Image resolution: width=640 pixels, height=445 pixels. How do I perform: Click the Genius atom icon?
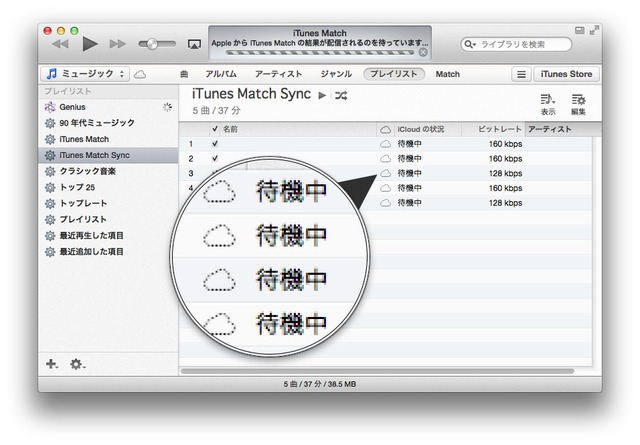point(50,107)
